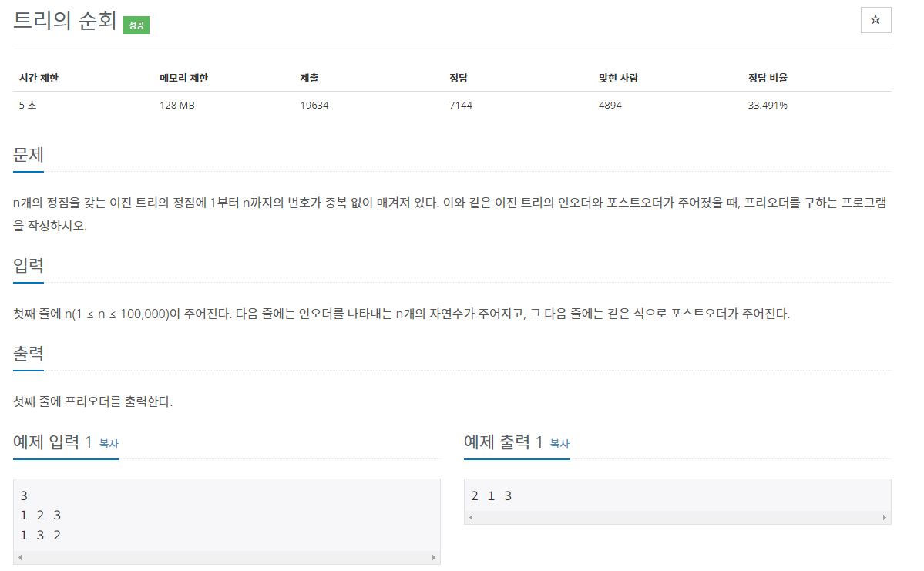The width and height of the screenshot is (924, 571).
Task: Click the ratio value 33.491%
Action: pos(768,105)
